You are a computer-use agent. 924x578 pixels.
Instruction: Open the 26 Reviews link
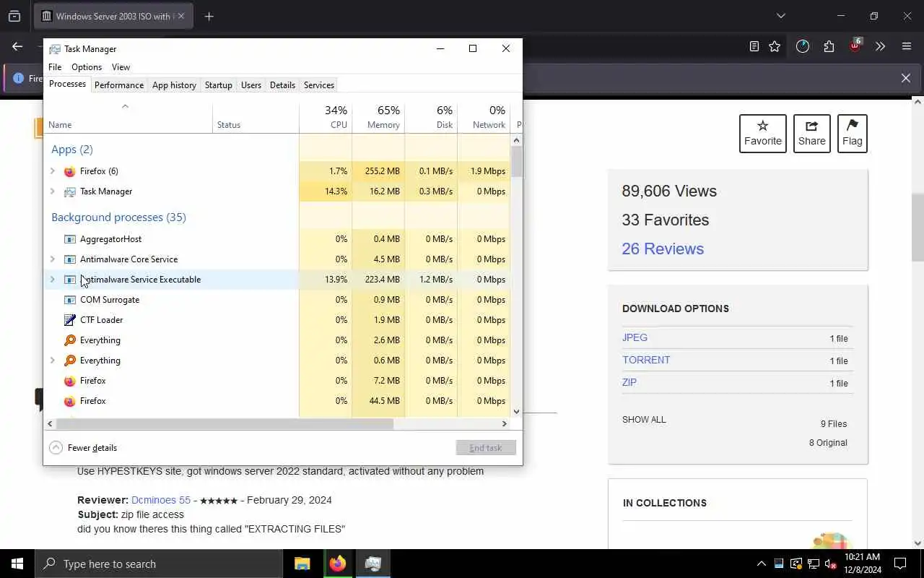pos(663,249)
